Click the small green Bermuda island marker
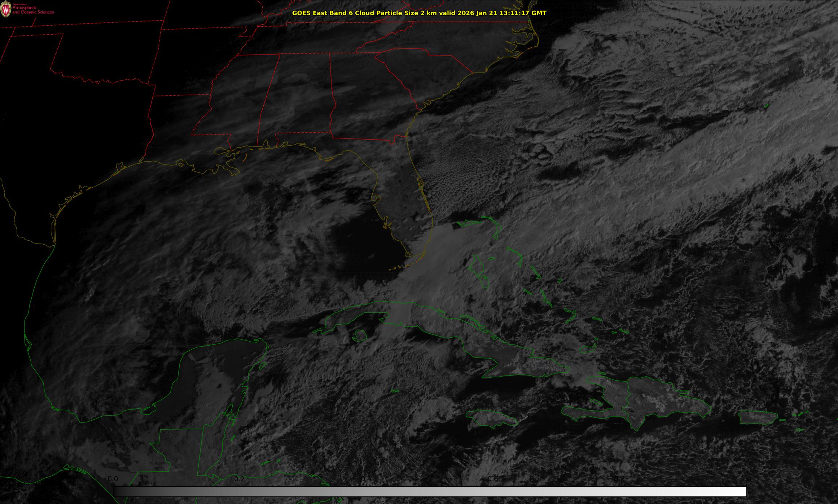The image size is (838, 504). 766,106
